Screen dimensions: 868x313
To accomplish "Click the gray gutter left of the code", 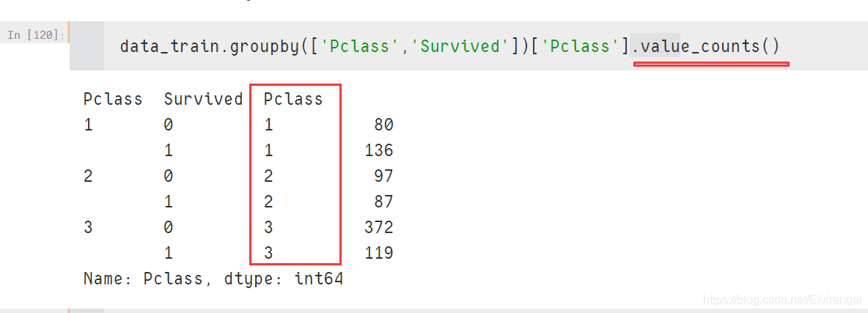I will pyautogui.click(x=87, y=46).
